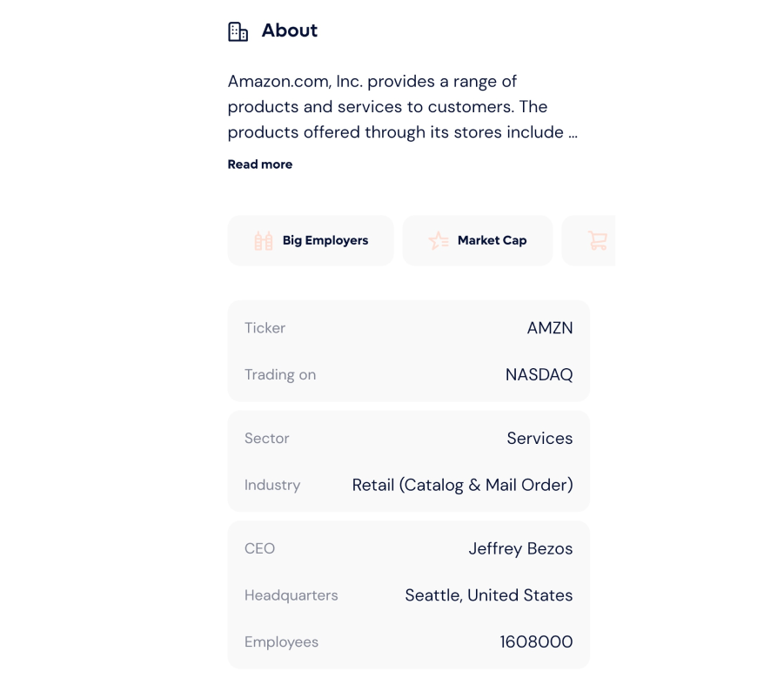
Task: Expand description with Read more
Action: coord(260,165)
